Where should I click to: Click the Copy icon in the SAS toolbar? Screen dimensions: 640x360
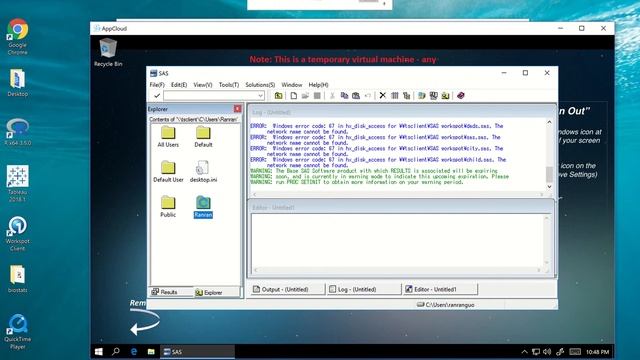click(x=344, y=96)
